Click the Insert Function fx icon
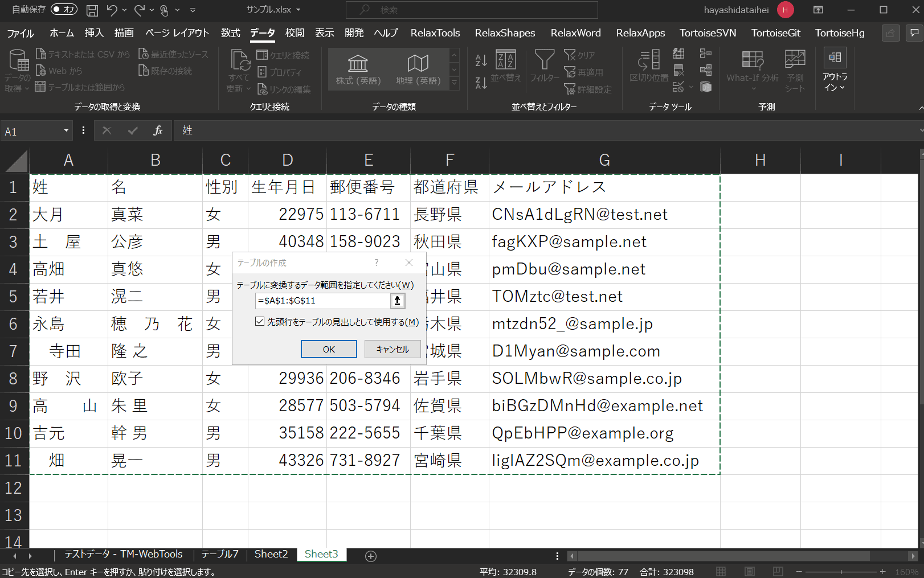 (158, 130)
